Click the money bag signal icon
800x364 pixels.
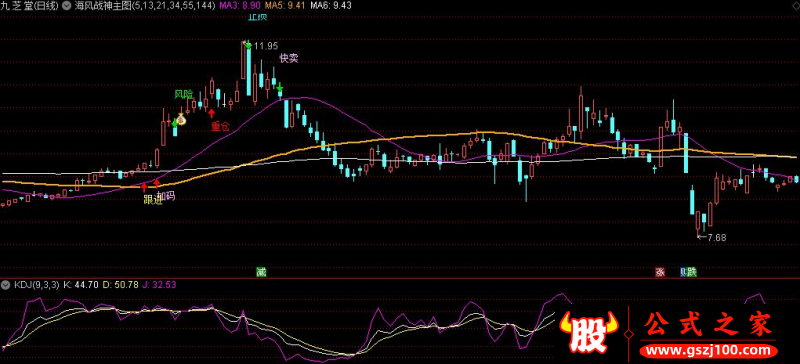pos(181,120)
